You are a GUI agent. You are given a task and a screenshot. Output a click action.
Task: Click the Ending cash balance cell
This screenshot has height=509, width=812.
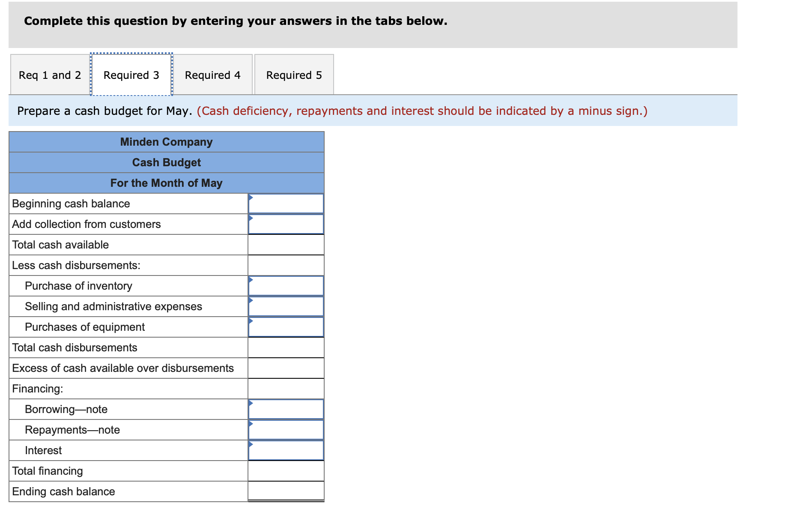point(286,491)
